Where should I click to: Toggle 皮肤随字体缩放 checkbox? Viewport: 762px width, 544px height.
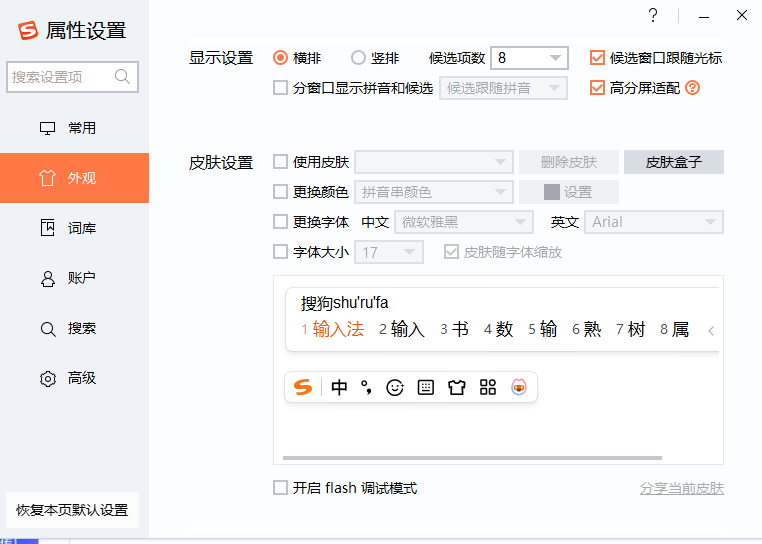(x=451, y=252)
